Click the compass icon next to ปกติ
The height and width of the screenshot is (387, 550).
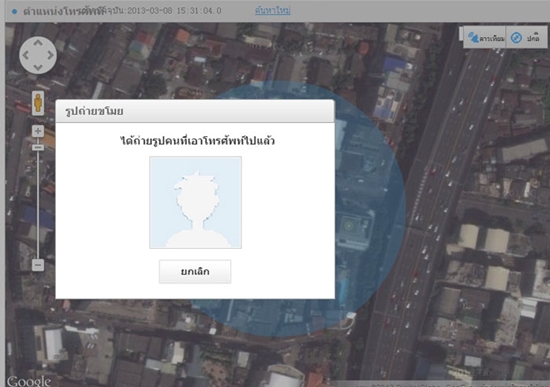tap(516, 38)
